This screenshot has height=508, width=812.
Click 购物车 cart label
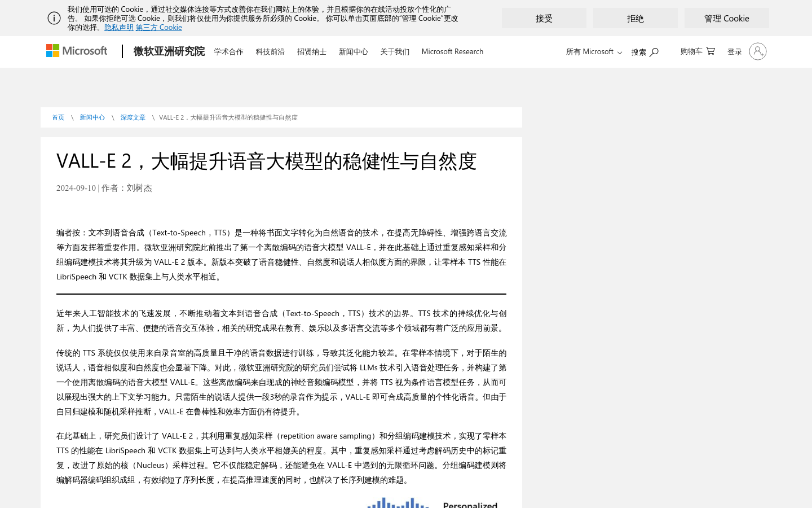click(691, 51)
